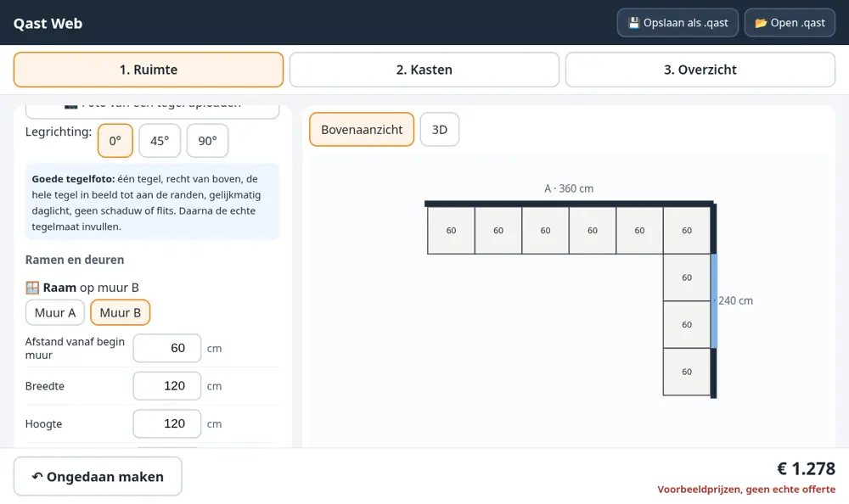Open the 3. Overzicht tab
Image resolution: width=849 pixels, height=504 pixels.
(x=700, y=70)
